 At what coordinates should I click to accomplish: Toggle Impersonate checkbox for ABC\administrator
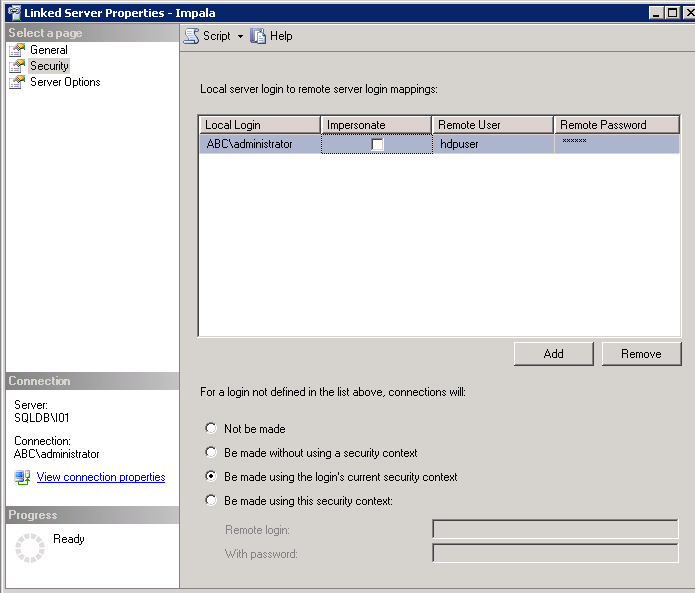click(x=377, y=144)
